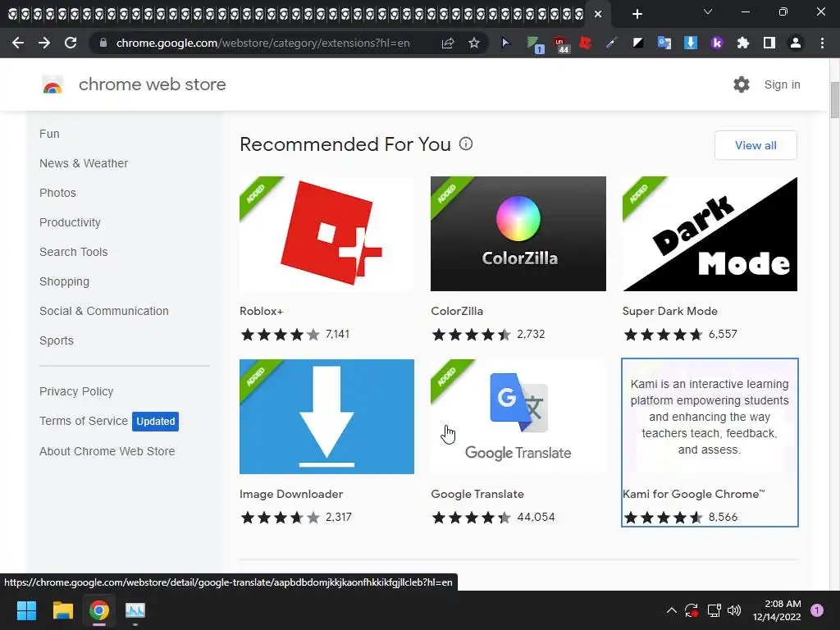Open Image Downloader extension toolbar icon
The image size is (840, 630).
pos(691,43)
